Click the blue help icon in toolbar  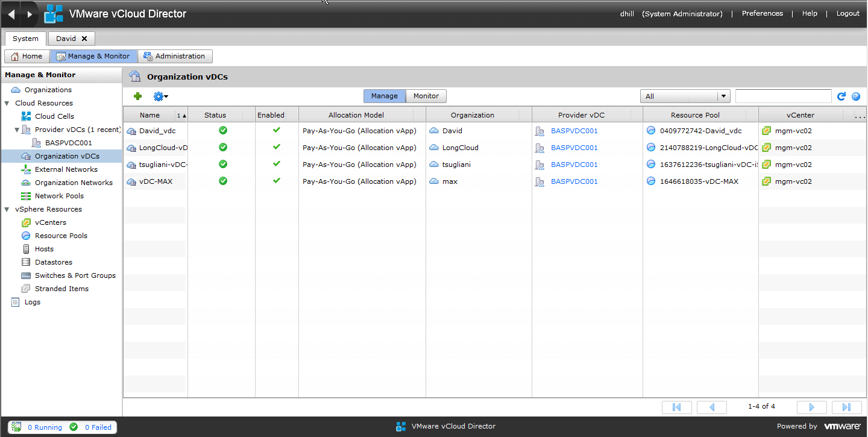[856, 96]
